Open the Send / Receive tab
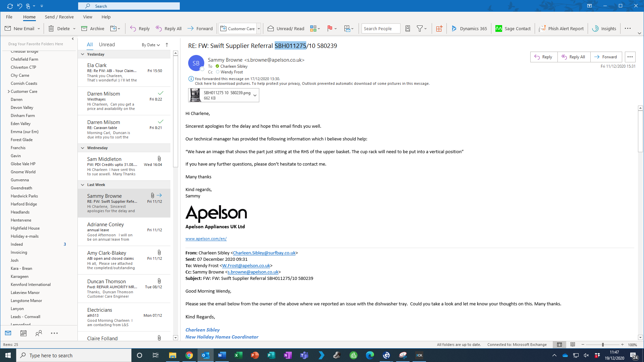 [x=59, y=17]
